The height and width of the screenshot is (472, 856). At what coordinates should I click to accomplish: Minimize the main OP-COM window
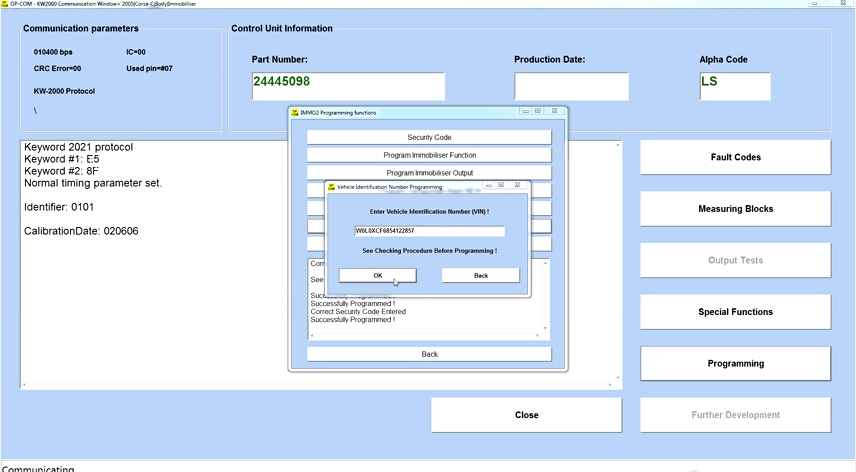[x=814, y=3]
